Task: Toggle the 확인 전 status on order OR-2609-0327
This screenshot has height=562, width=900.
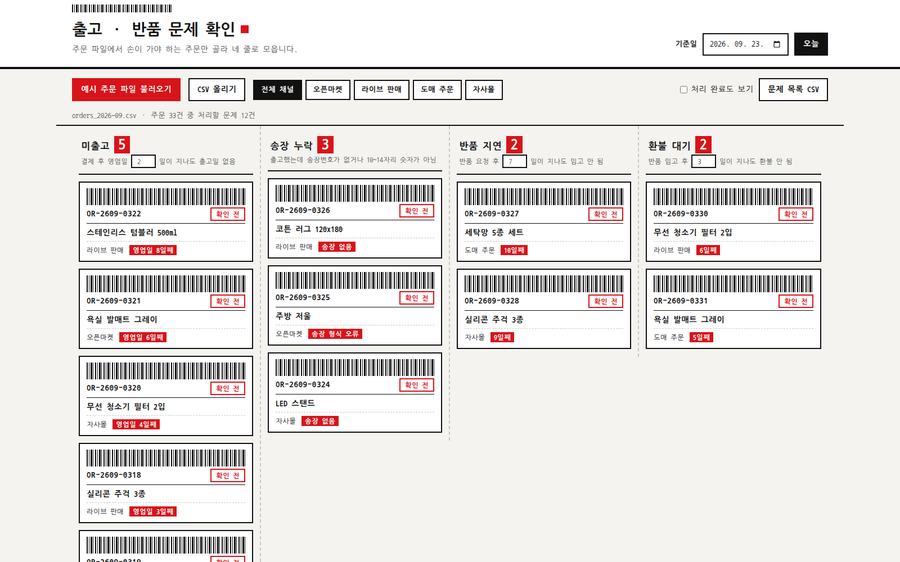Action: pyautogui.click(x=606, y=214)
